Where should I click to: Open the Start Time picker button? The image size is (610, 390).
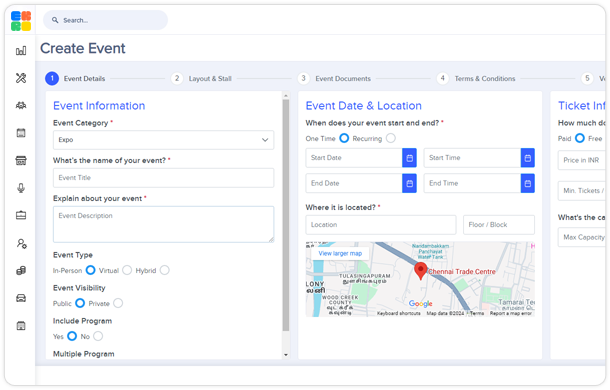[528, 158]
